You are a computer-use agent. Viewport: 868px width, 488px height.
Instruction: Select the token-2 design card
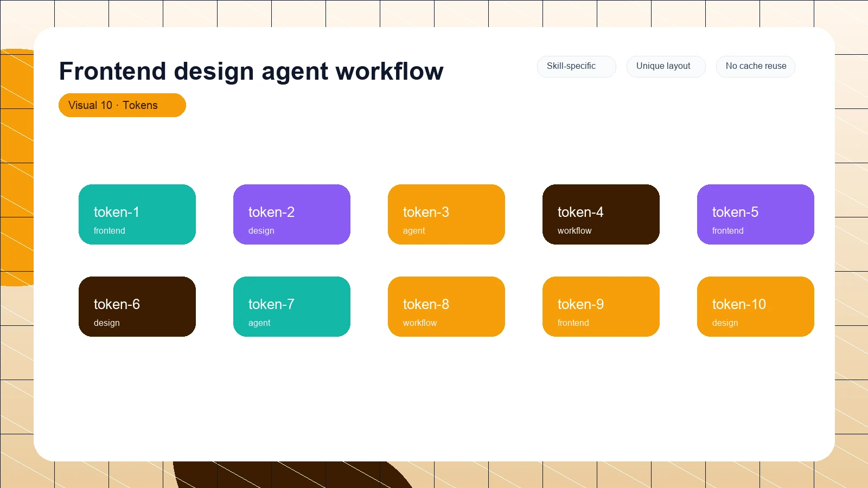pyautogui.click(x=292, y=214)
